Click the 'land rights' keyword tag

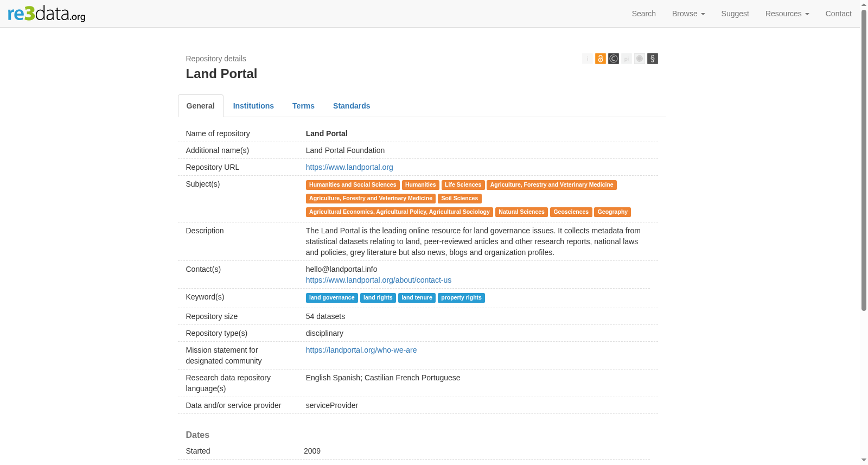pyautogui.click(x=378, y=298)
